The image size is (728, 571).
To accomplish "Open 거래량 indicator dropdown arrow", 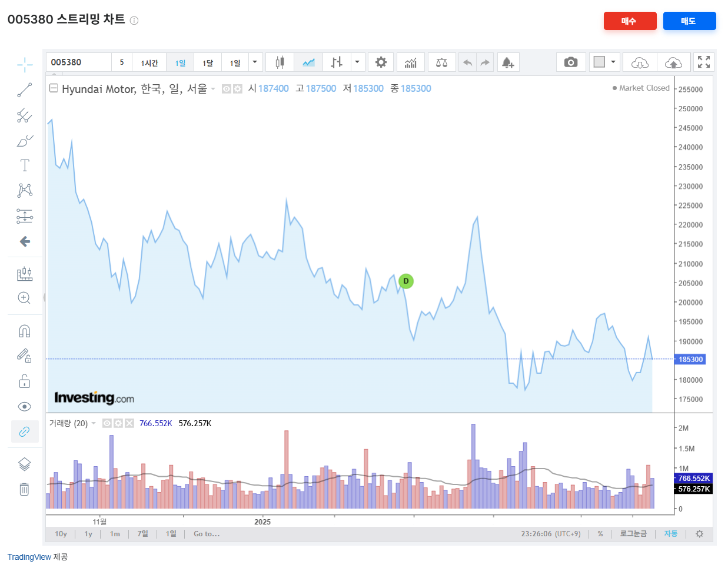I will 94,423.
